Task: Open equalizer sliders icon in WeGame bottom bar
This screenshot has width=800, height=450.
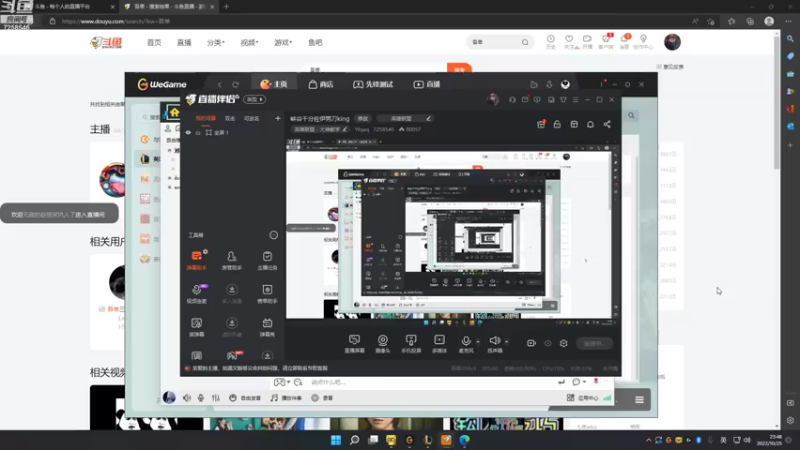Action: click(216, 398)
